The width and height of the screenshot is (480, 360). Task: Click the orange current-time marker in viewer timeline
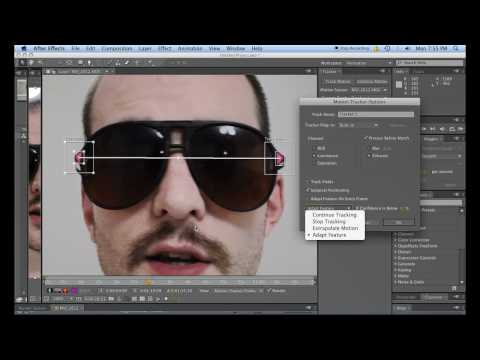[x=148, y=282]
